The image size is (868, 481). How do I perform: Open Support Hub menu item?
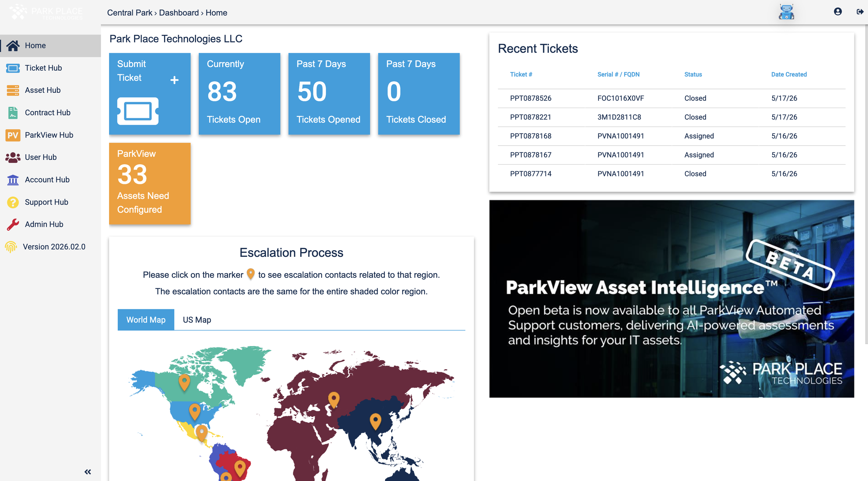click(x=50, y=202)
